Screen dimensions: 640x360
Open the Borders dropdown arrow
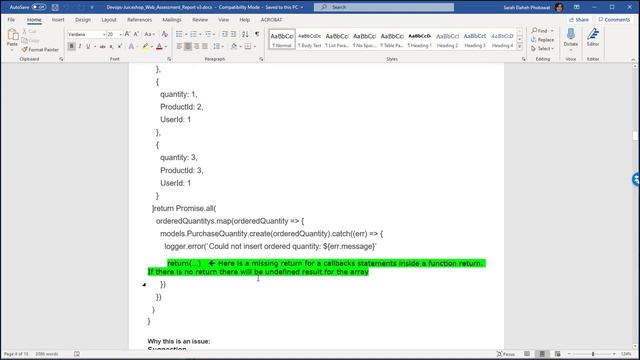(x=255, y=47)
